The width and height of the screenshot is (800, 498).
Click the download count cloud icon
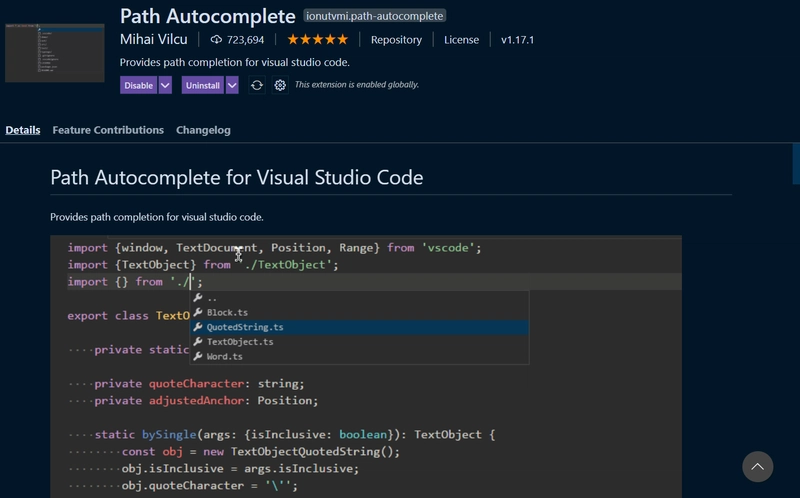[216, 40]
